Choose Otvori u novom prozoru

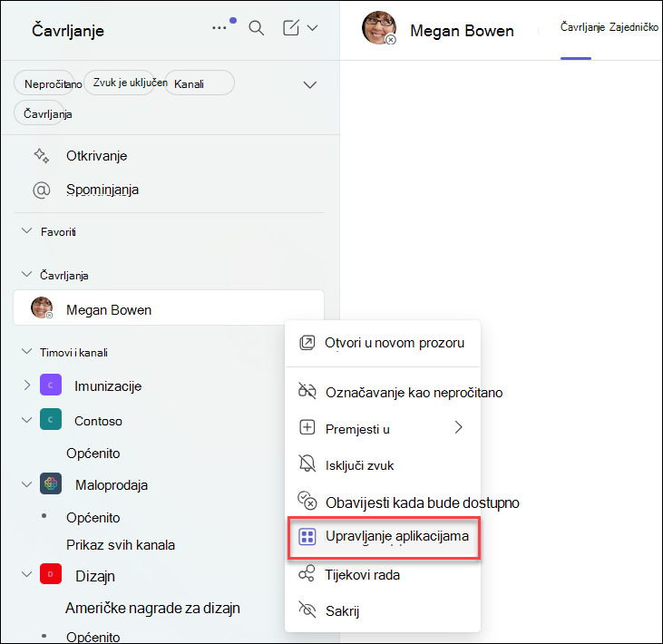coord(383,343)
